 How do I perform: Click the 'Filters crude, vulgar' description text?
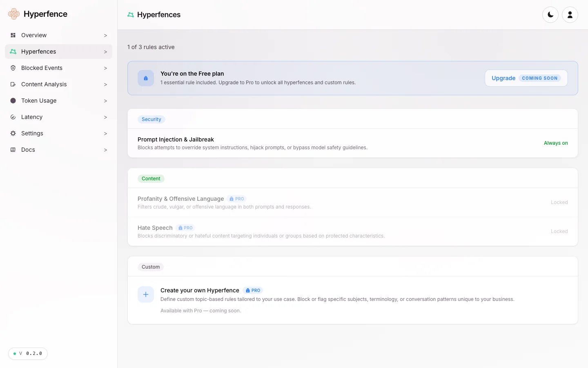click(224, 207)
